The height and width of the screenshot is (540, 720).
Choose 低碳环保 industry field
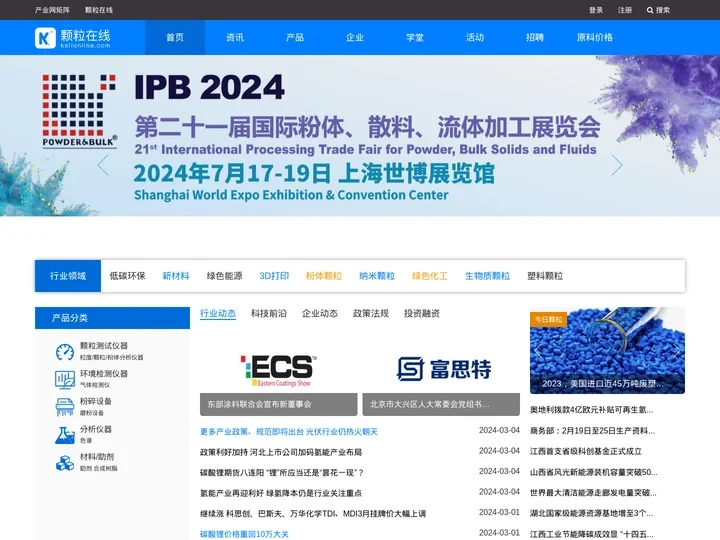(x=127, y=276)
